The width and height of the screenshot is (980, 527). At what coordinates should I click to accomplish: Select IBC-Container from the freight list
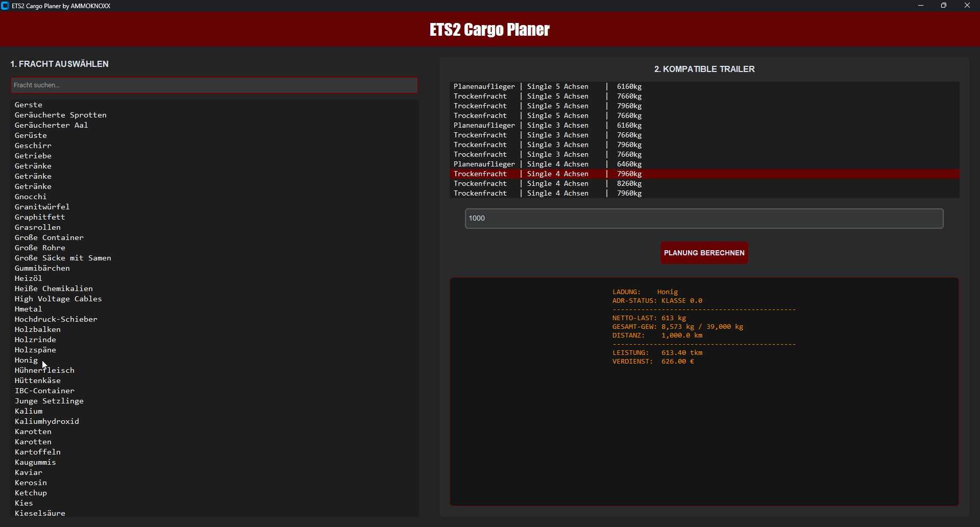[x=44, y=391]
